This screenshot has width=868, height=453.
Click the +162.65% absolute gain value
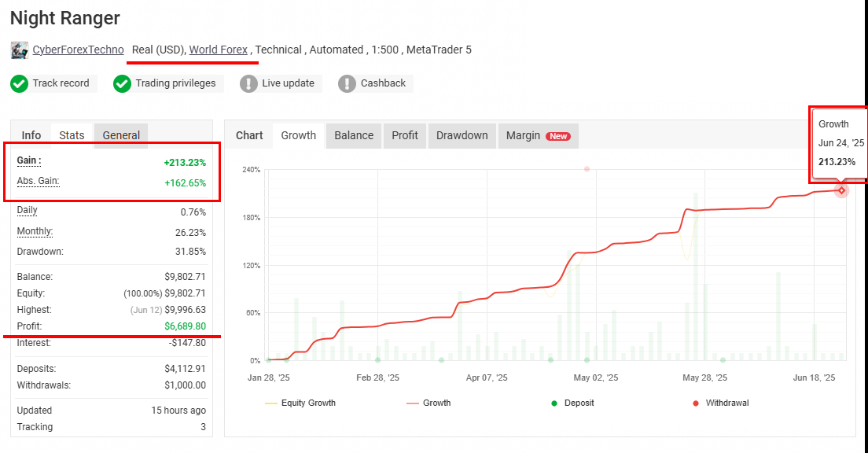185,182
